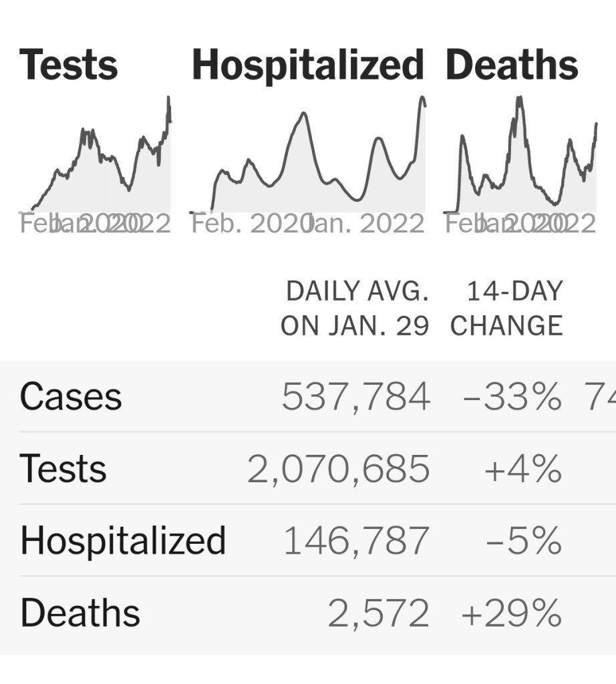Viewport: 616px width, 684px height.
Task: Click the Tests chart heading
Action: tap(68, 65)
